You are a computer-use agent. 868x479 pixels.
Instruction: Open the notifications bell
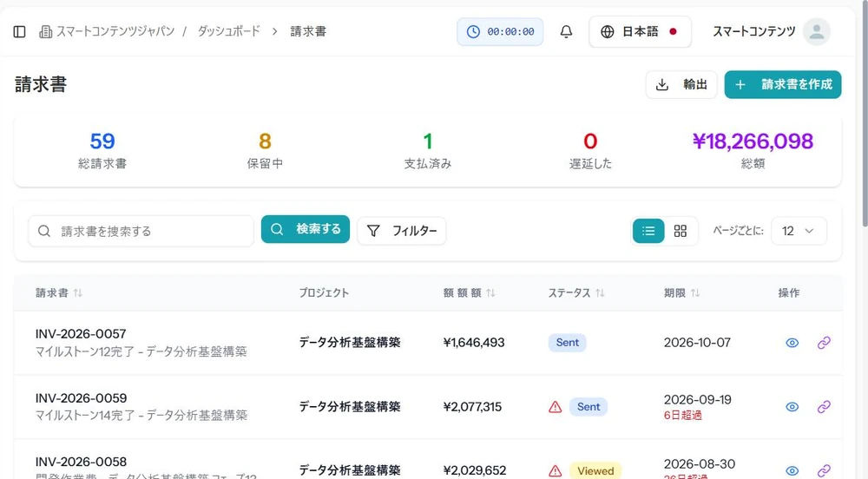[x=566, y=31]
